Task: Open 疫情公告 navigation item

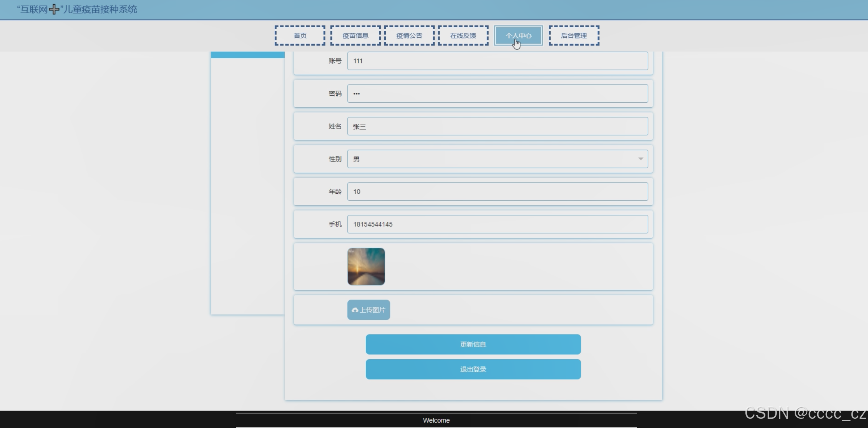Action: click(x=409, y=36)
